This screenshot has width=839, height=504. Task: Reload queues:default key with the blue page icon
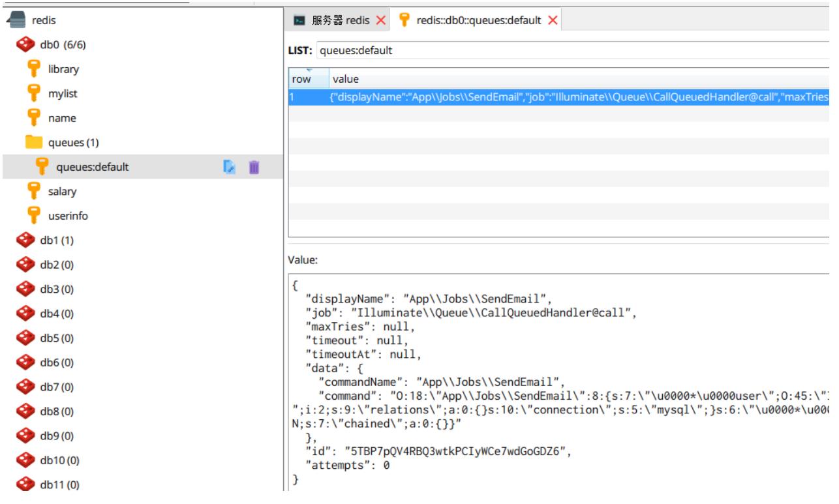pos(229,168)
